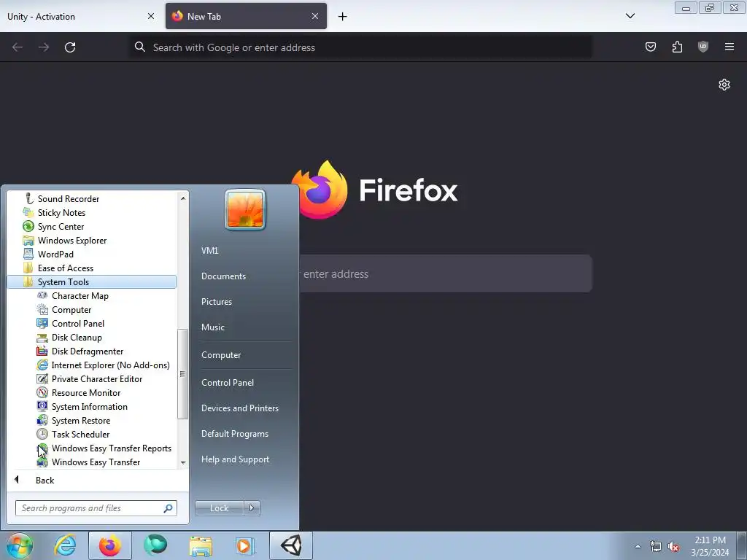Viewport: 747px width, 560px height.
Task: Launch Disk Defragmenter
Action: (x=88, y=351)
